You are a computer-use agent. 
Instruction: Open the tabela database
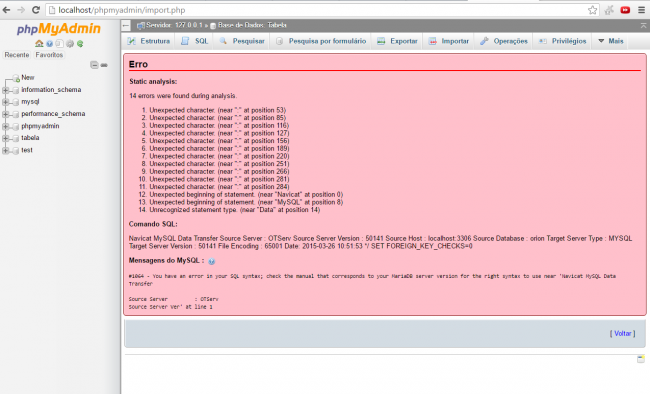point(30,138)
